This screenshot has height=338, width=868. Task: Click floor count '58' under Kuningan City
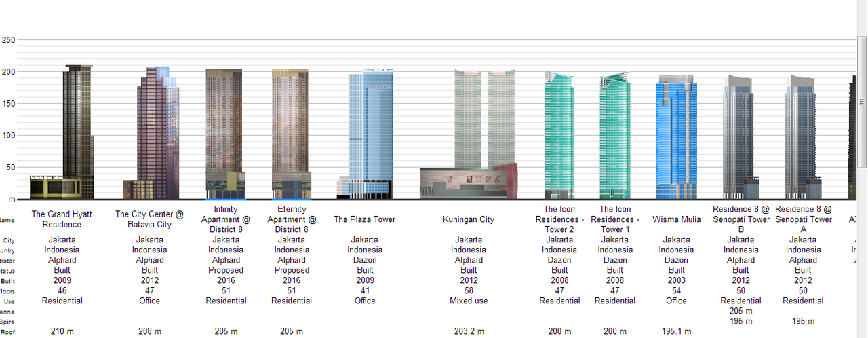click(469, 290)
